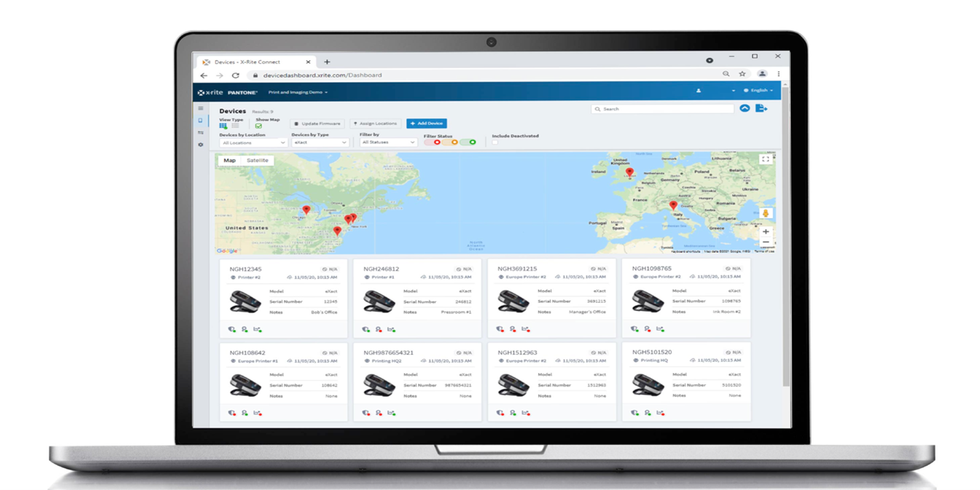Click the user account icon in the top bar
This screenshot has width=980, height=490.
point(697,90)
